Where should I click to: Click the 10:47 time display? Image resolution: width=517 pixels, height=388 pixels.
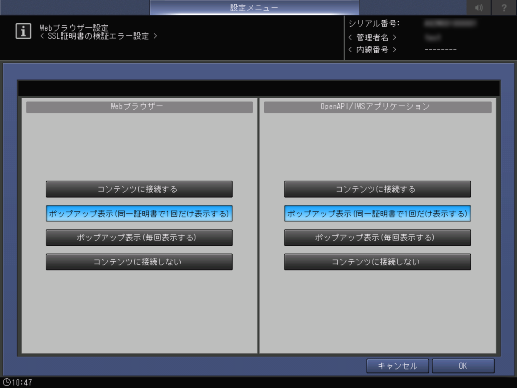coord(22,382)
